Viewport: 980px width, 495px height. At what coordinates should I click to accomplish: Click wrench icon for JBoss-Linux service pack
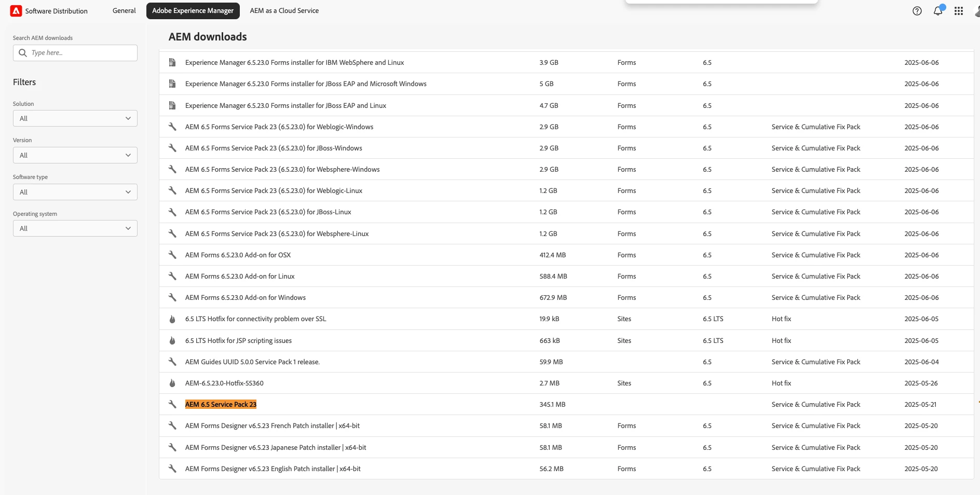coord(172,212)
